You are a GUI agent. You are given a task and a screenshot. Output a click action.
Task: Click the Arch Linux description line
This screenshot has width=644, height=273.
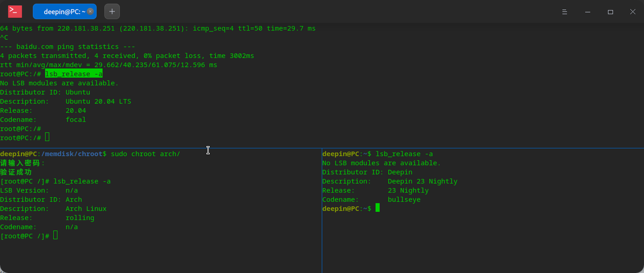click(x=53, y=209)
